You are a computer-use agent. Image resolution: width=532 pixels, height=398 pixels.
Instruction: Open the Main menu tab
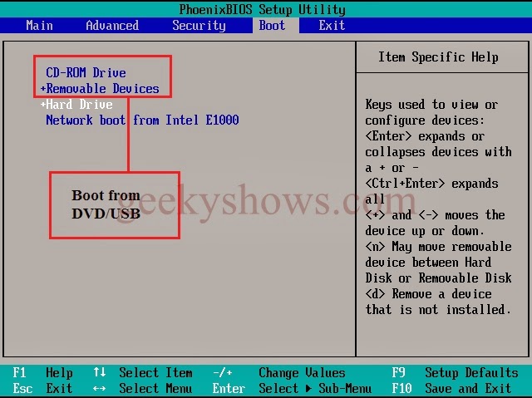click(x=39, y=26)
